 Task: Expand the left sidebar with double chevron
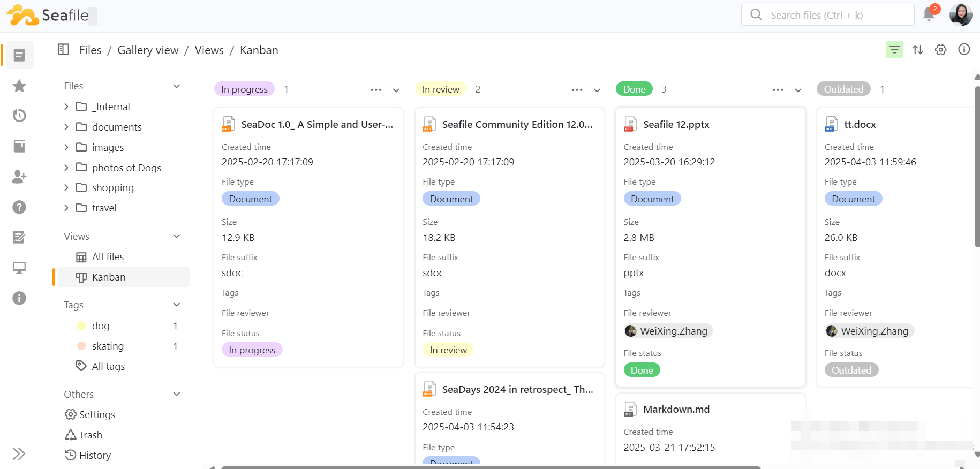pyautogui.click(x=19, y=454)
